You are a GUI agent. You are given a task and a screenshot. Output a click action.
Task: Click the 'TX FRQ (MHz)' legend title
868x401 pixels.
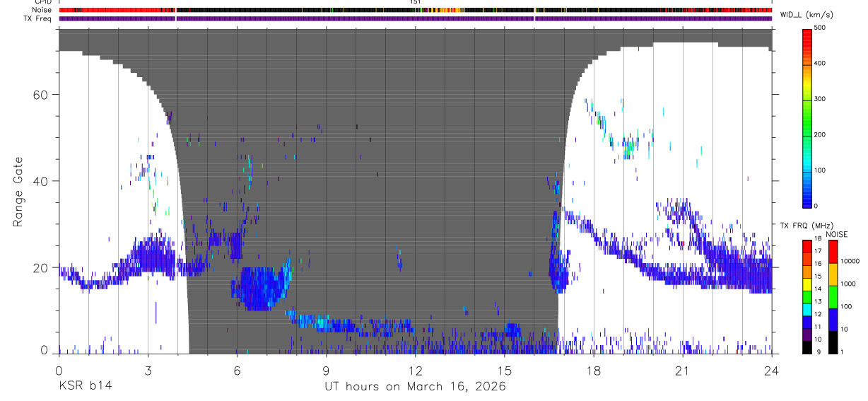click(x=807, y=226)
